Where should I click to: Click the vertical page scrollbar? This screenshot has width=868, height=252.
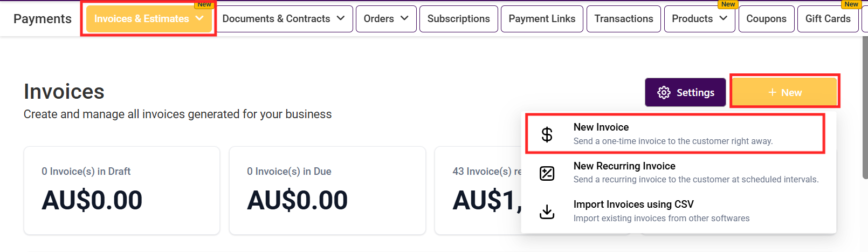(x=865, y=108)
